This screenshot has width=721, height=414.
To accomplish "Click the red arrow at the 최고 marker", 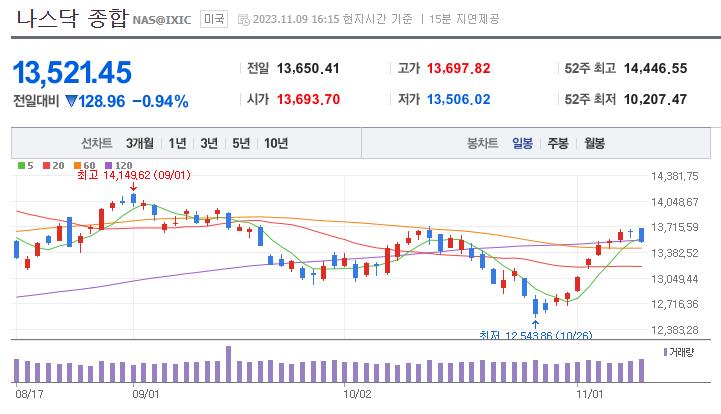I will tap(134, 186).
